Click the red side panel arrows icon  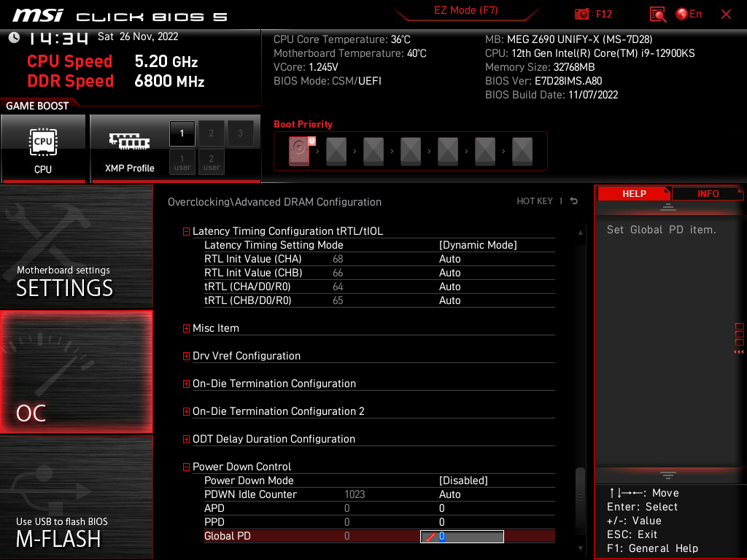[x=739, y=352]
